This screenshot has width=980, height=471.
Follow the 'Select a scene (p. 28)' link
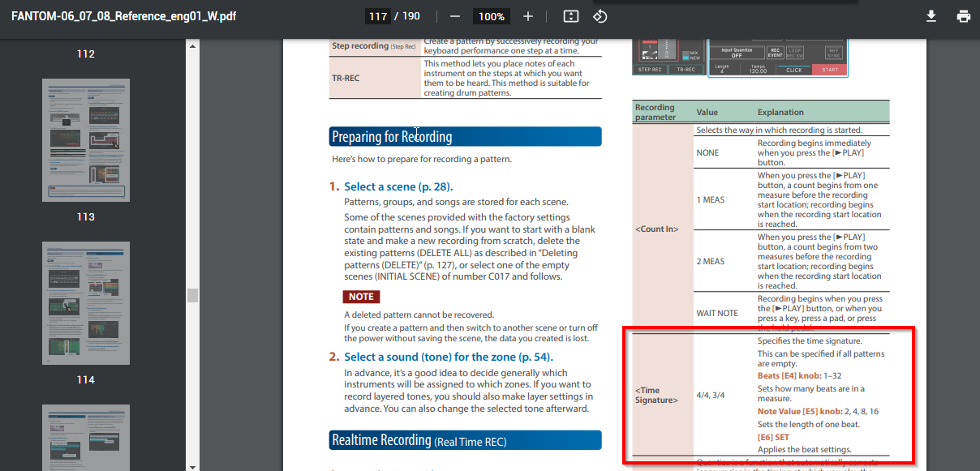point(398,186)
